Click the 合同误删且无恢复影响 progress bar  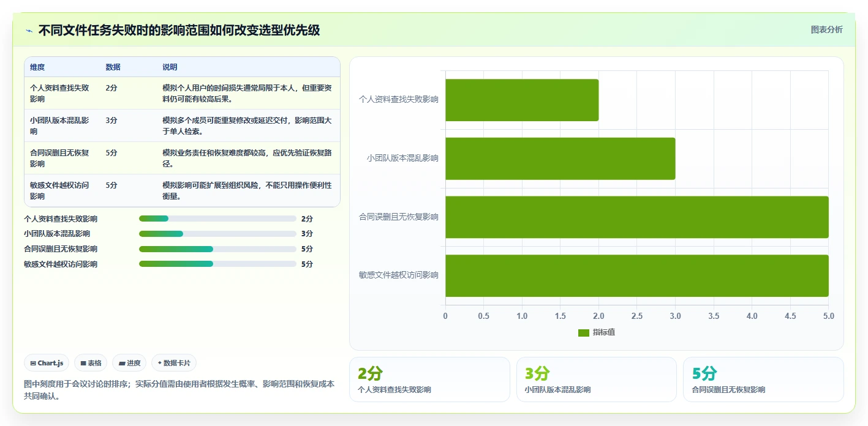point(217,249)
